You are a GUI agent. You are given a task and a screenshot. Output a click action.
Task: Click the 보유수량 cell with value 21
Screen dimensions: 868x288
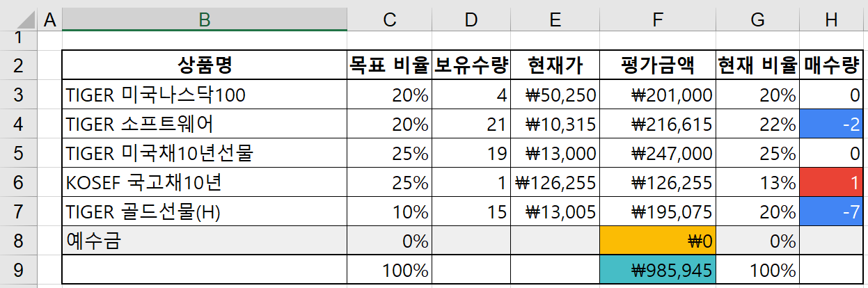tap(471, 124)
